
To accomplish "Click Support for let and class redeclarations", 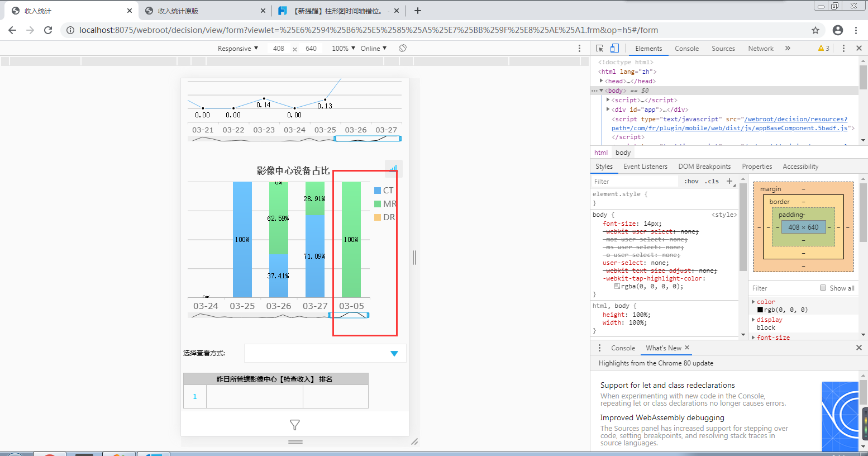I will 667,385.
